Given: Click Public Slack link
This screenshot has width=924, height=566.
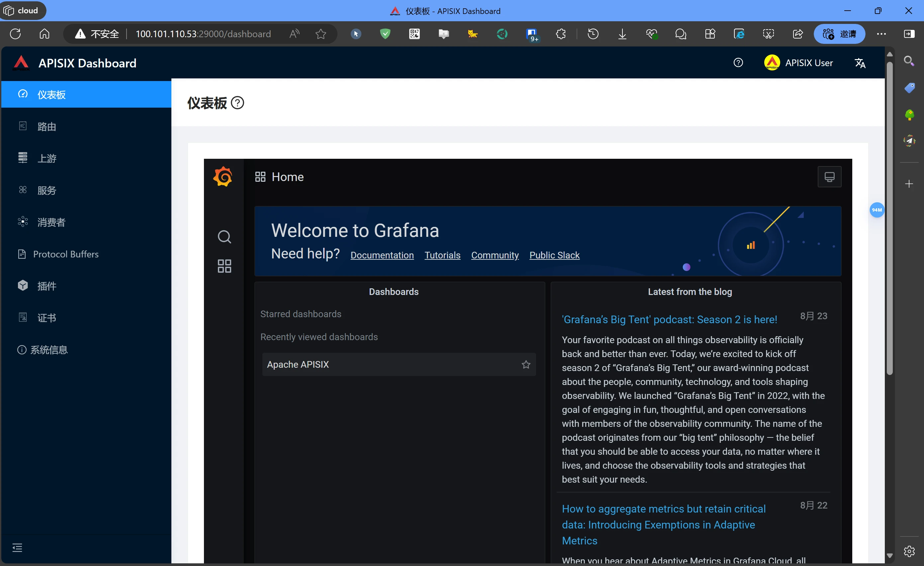Looking at the screenshot, I should tap(554, 255).
